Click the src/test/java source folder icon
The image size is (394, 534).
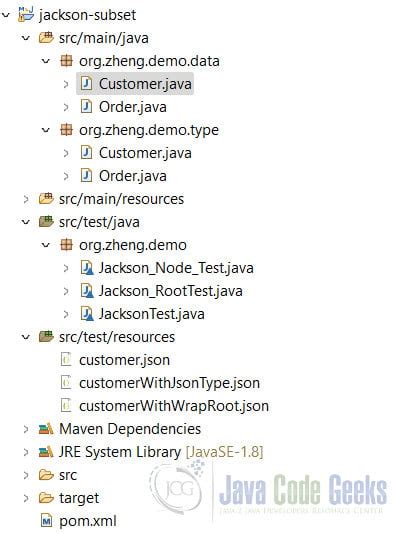point(46,222)
